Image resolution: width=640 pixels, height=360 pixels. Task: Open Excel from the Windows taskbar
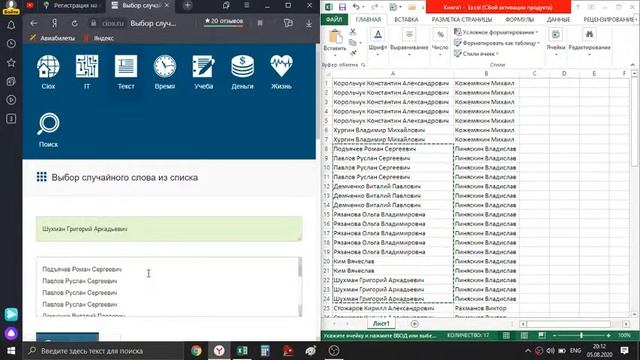pyautogui.click(x=242, y=351)
